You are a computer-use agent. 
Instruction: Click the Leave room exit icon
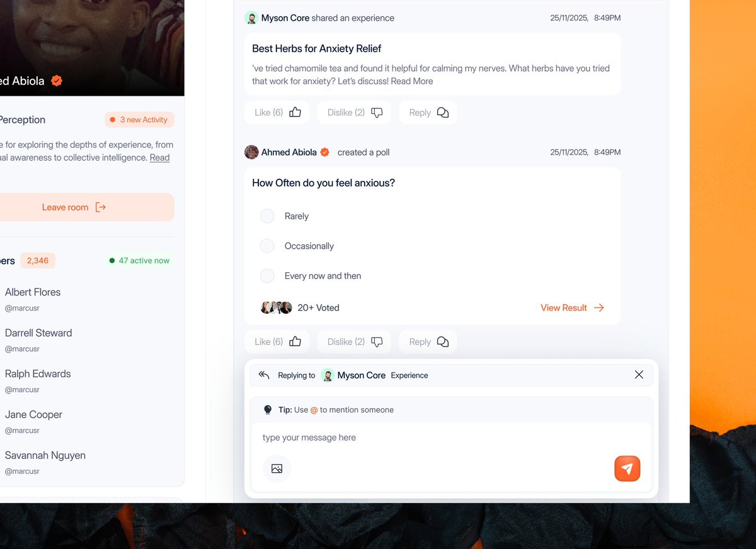tap(101, 207)
